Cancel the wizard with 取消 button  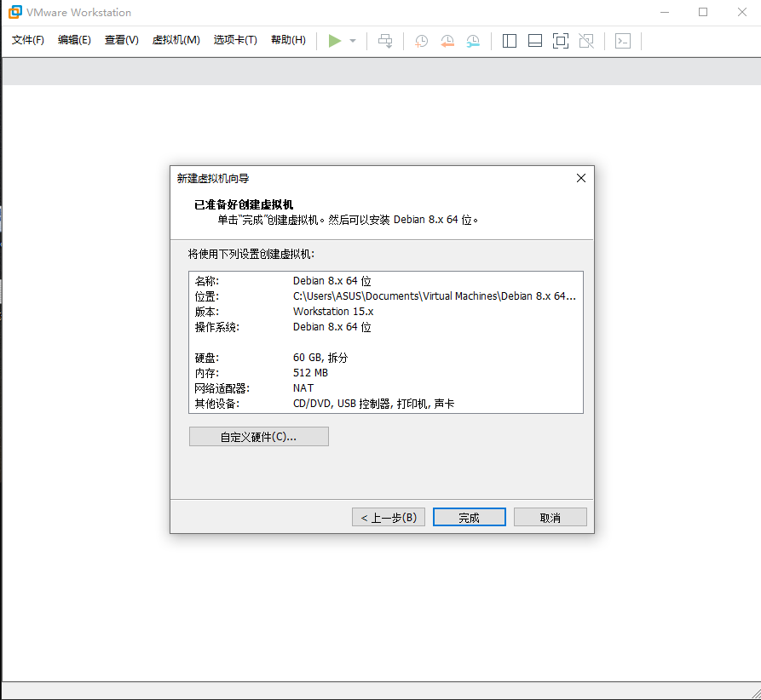(x=551, y=517)
